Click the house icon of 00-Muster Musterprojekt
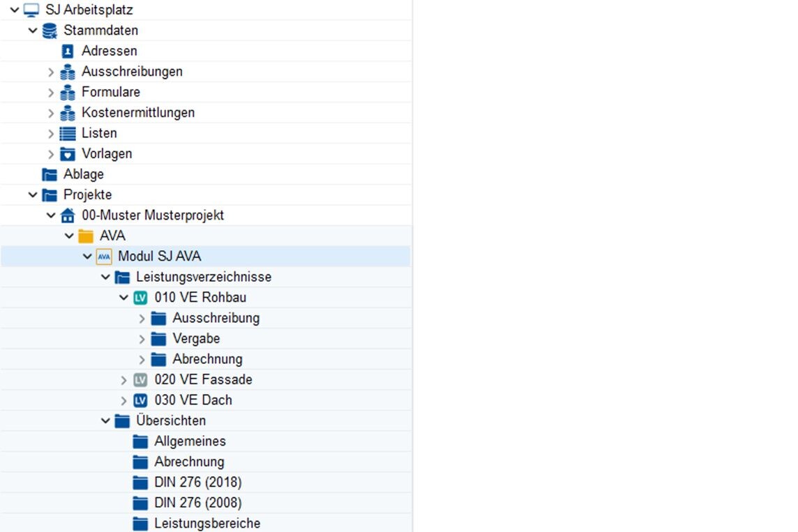Image resolution: width=798 pixels, height=532 pixels. [x=68, y=215]
